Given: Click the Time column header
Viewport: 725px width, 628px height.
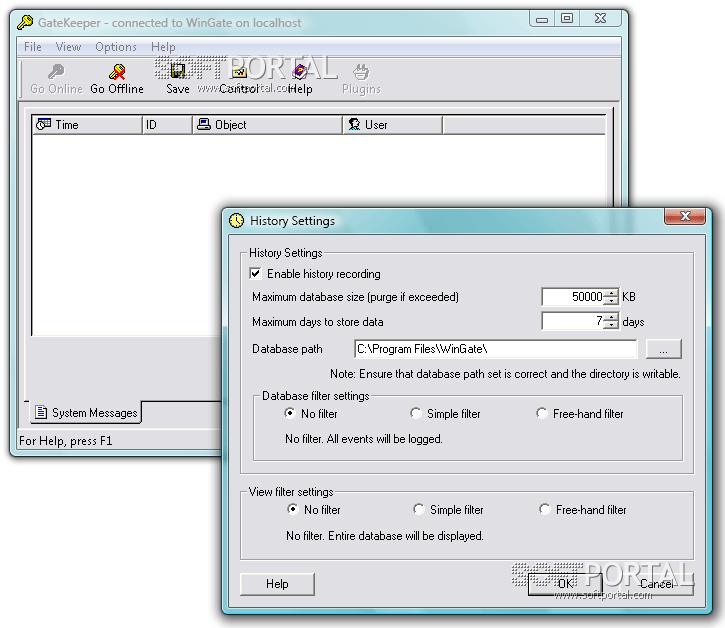Looking at the screenshot, I should (x=87, y=125).
